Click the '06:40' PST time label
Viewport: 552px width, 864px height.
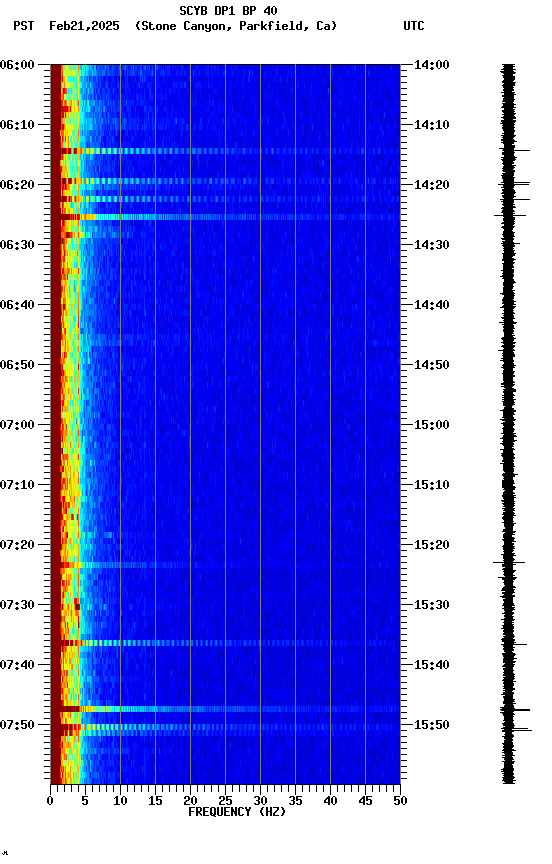[17, 305]
